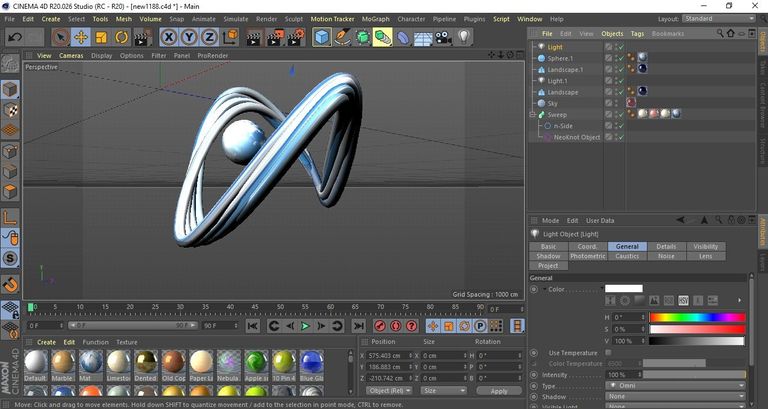Open Edit Render Settings icon
Image resolution: width=768 pixels, height=409 pixels.
point(296,37)
